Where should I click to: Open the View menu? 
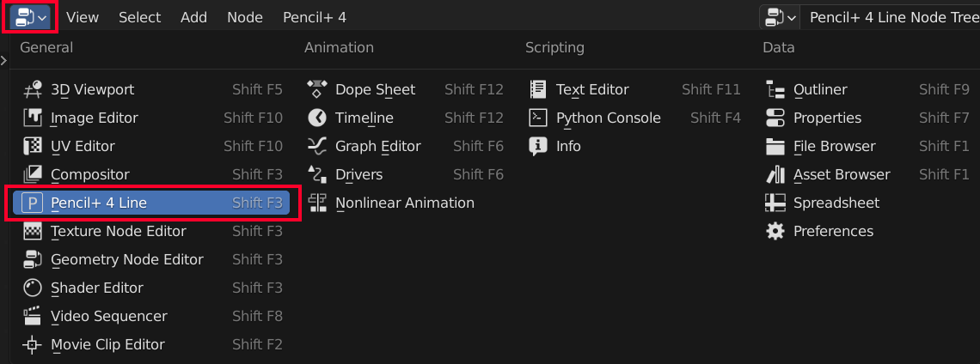[83, 17]
